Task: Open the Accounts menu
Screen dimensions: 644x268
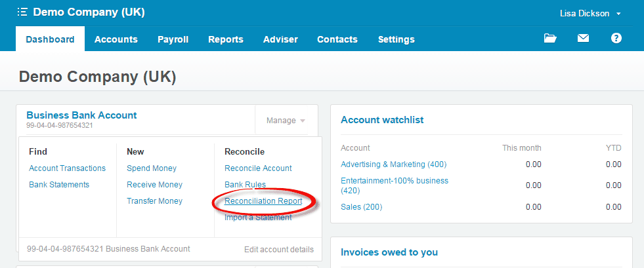Action: tap(116, 39)
